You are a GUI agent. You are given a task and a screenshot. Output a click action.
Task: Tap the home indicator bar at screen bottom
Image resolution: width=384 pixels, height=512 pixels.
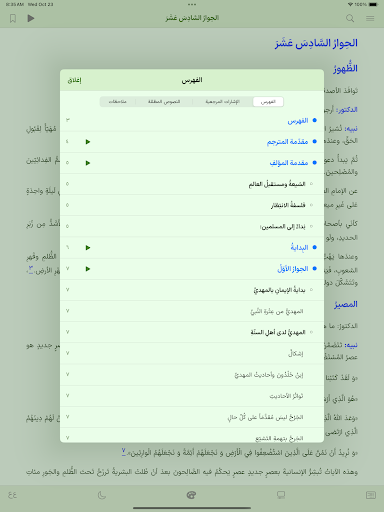192,508
